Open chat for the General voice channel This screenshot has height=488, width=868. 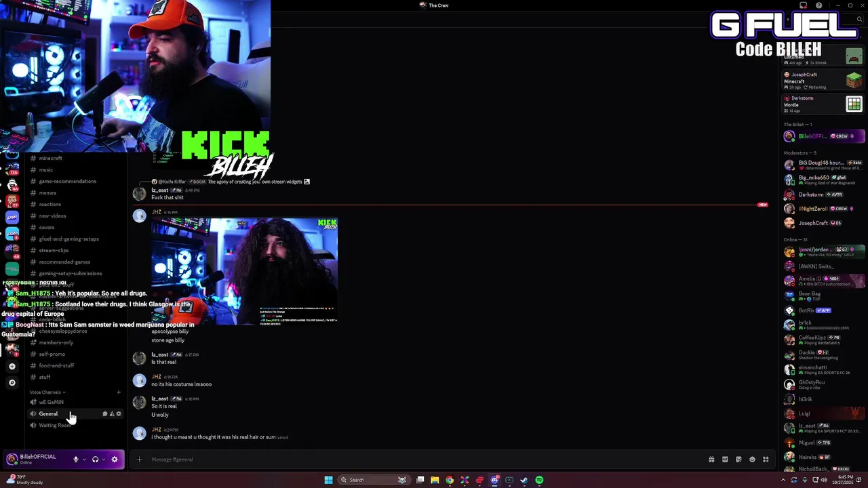pyautogui.click(x=105, y=413)
